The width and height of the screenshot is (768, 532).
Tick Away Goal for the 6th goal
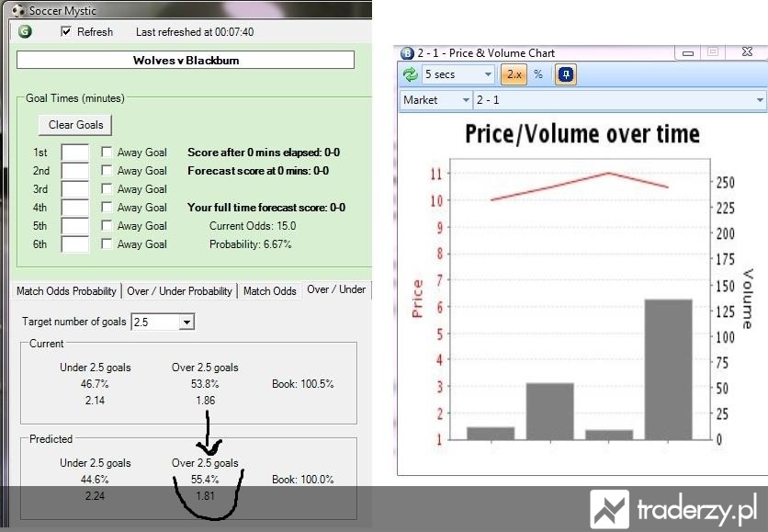pyautogui.click(x=107, y=243)
